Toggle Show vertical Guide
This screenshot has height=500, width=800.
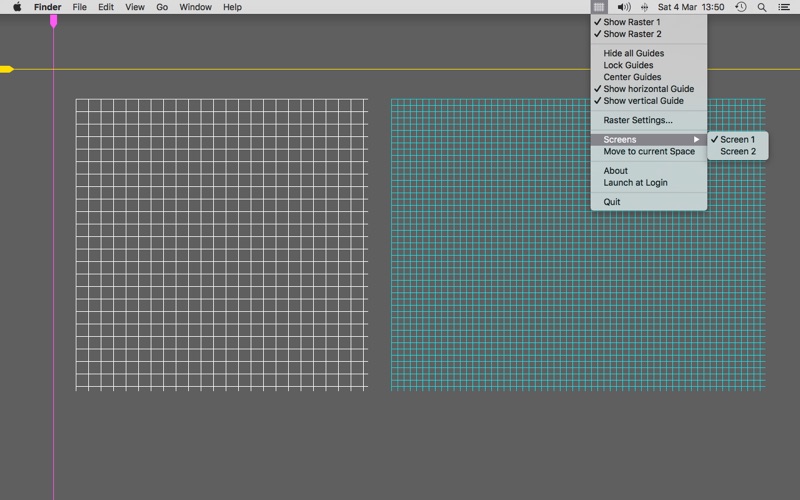pyautogui.click(x=649, y=101)
